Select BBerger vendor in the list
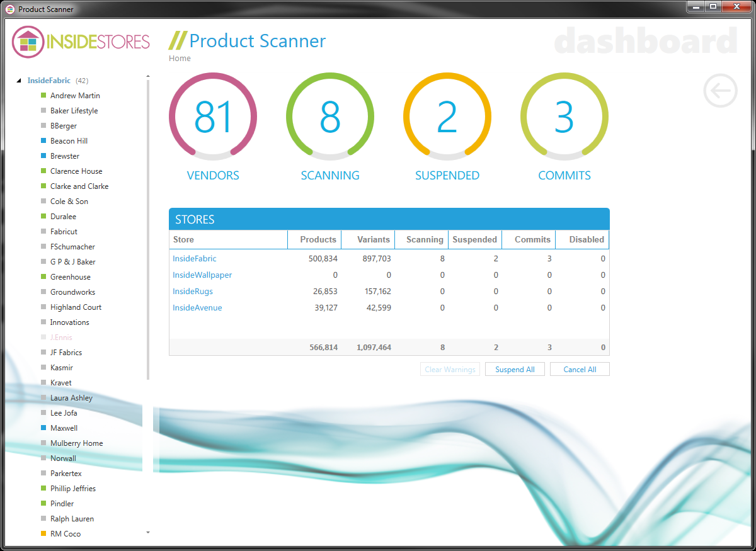The height and width of the screenshot is (551, 756). point(64,126)
